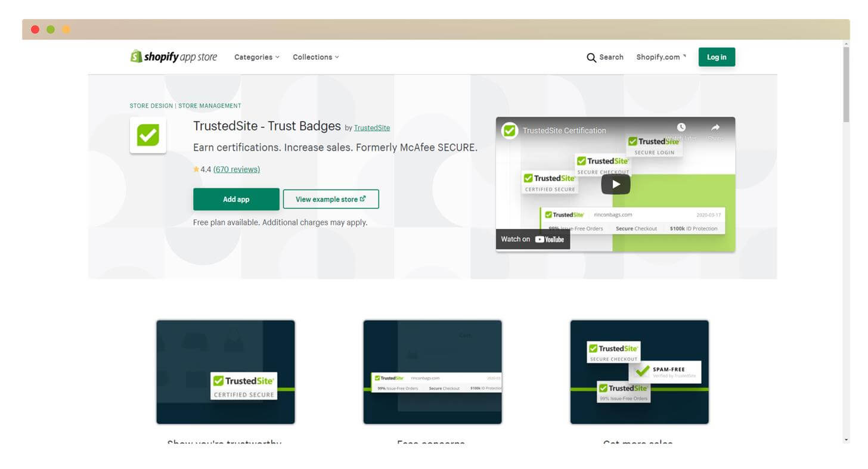
Task: Play the TrustedSite Certification video
Action: 615,184
